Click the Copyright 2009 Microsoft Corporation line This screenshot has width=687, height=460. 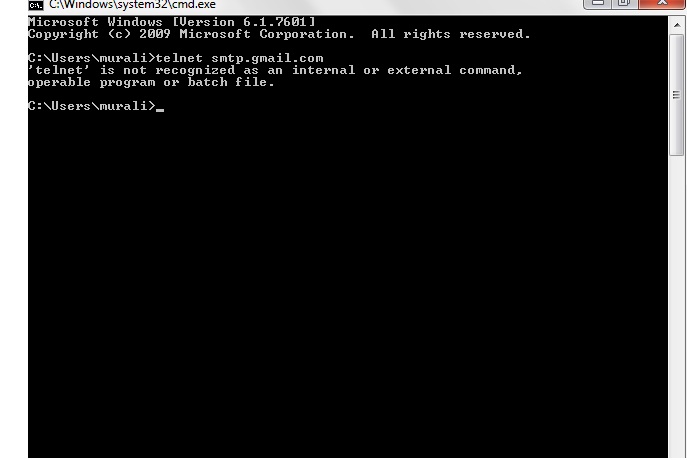279,34
